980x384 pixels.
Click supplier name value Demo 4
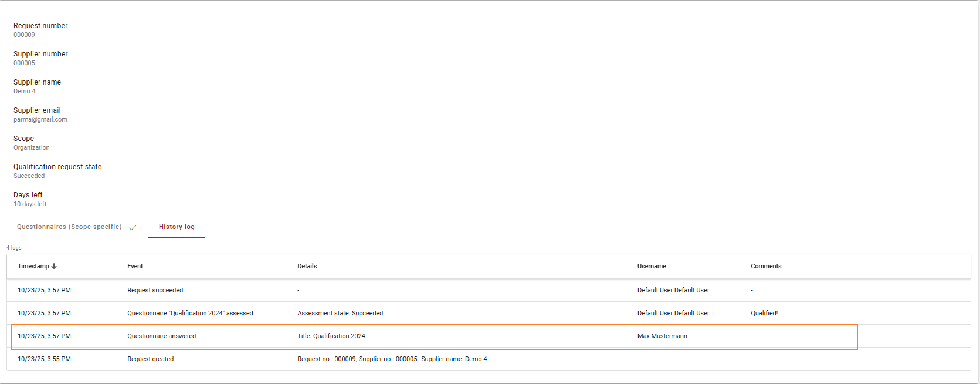click(x=25, y=92)
